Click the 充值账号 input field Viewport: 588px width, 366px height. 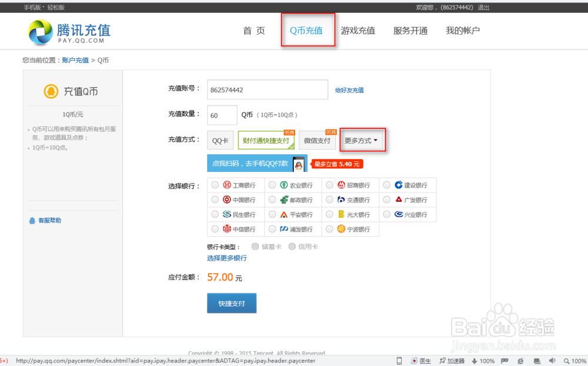268,89
